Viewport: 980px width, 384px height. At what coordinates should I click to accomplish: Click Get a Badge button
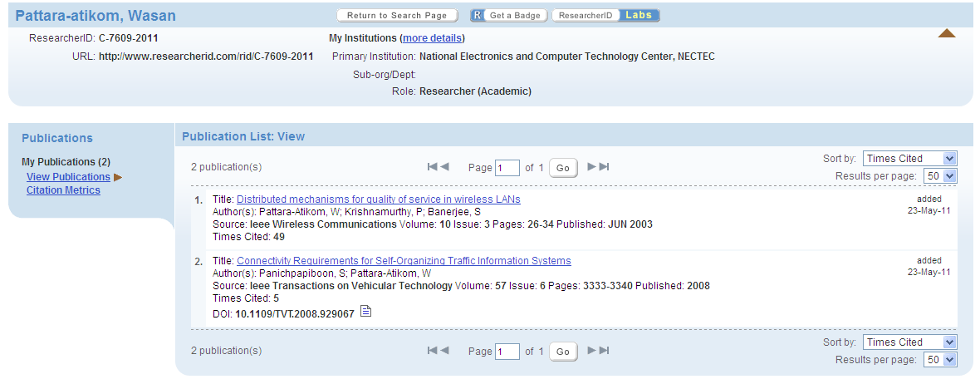click(509, 16)
